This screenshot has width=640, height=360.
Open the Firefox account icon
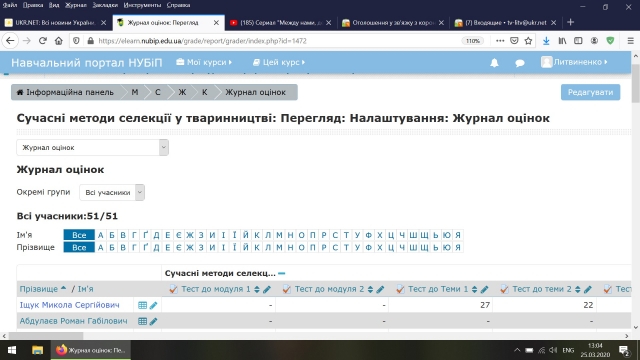tap(594, 41)
